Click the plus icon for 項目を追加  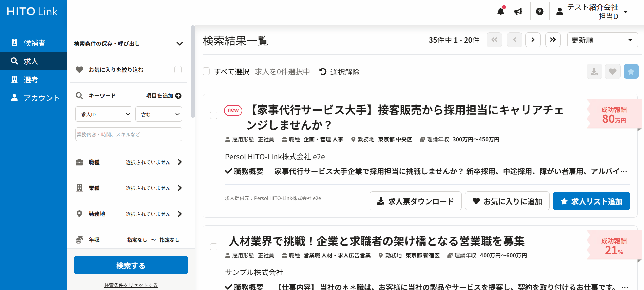(178, 96)
